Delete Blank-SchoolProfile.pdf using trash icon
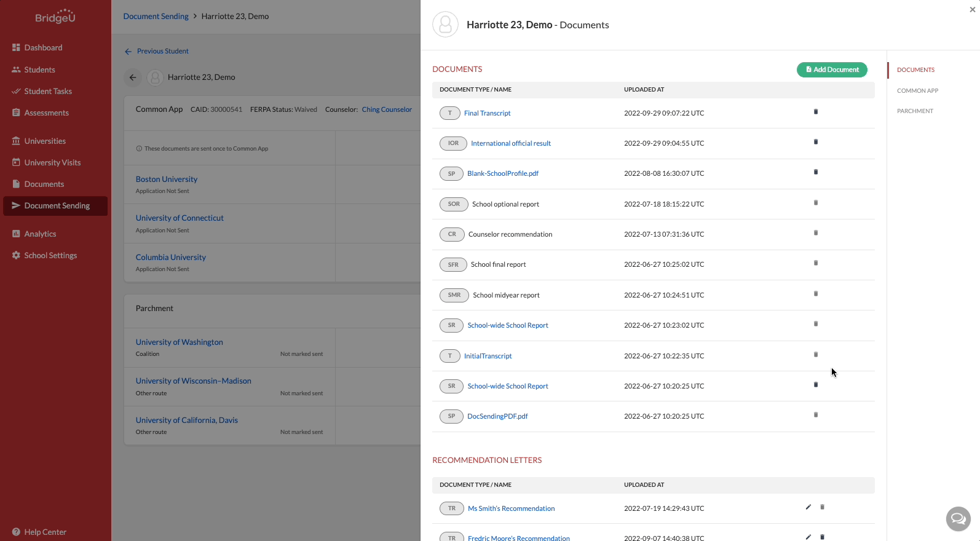980x541 pixels. coord(816,172)
